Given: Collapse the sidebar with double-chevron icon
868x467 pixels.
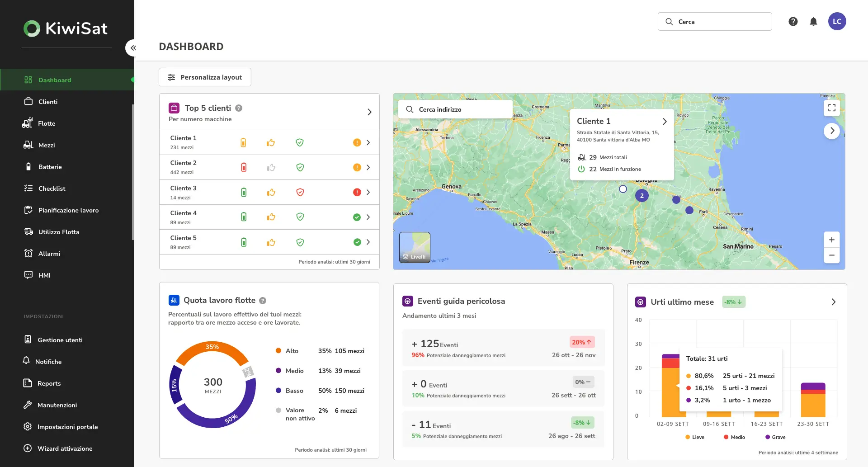Looking at the screenshot, I should pos(133,48).
